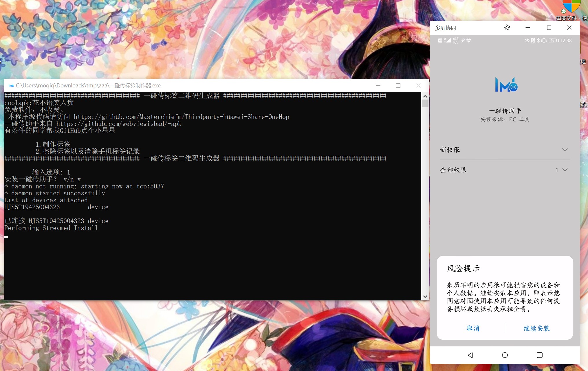The height and width of the screenshot is (371, 588).
Task: Click 'daemon started successfully' line
Action: click(x=55, y=193)
